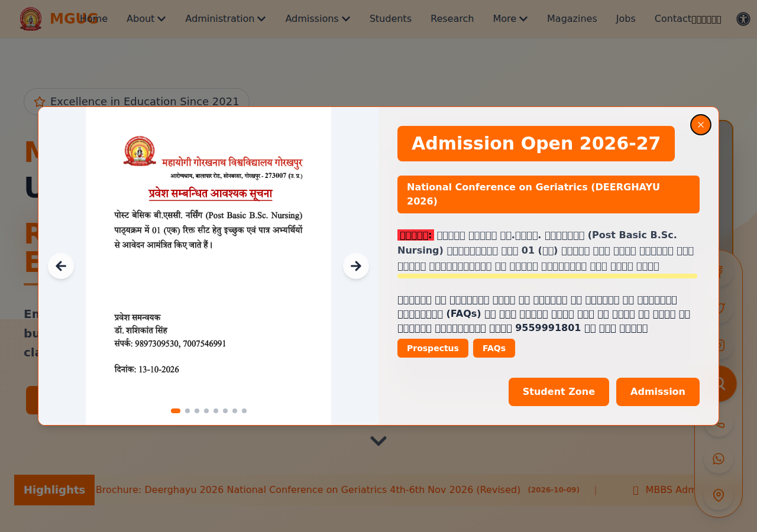Select the last carousel dot indicator
757x532 pixels.
pyautogui.click(x=244, y=411)
